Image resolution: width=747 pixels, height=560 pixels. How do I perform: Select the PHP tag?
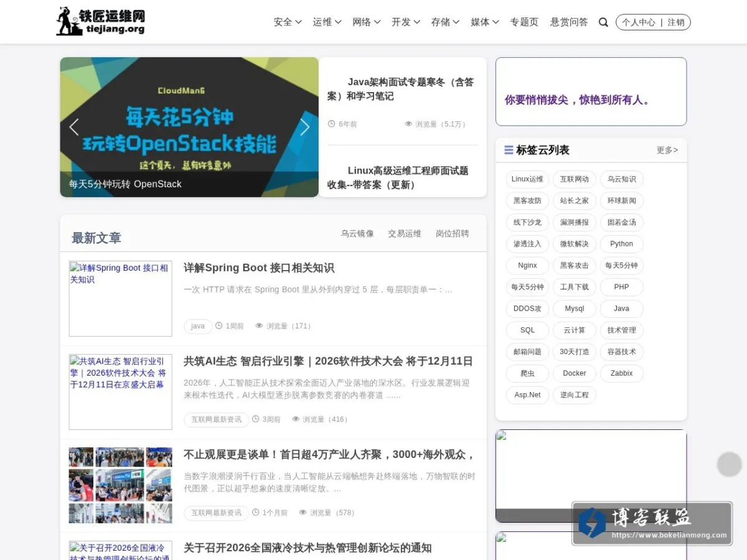coord(621,287)
